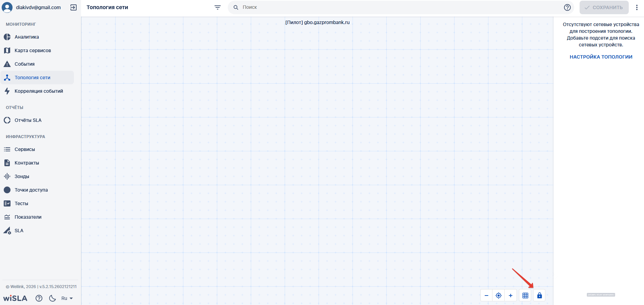Open the НАСТРОЙКА ТОПОЛОГИИ link

601,57
